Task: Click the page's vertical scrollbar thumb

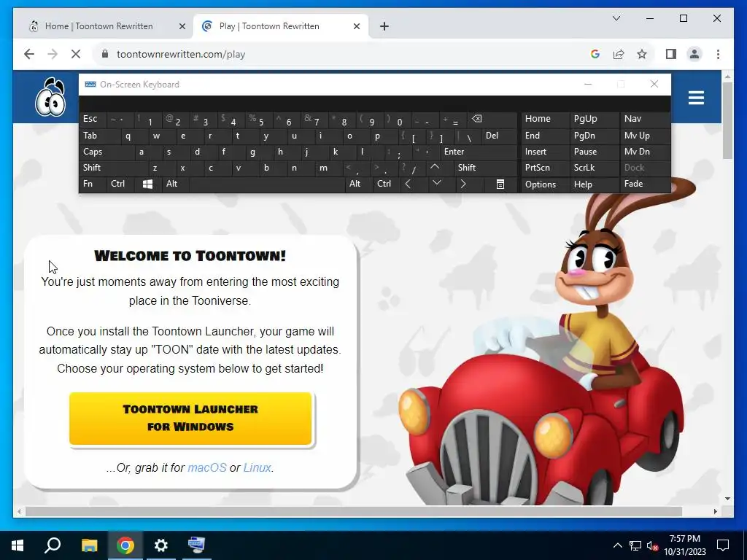Action: pyautogui.click(x=727, y=120)
